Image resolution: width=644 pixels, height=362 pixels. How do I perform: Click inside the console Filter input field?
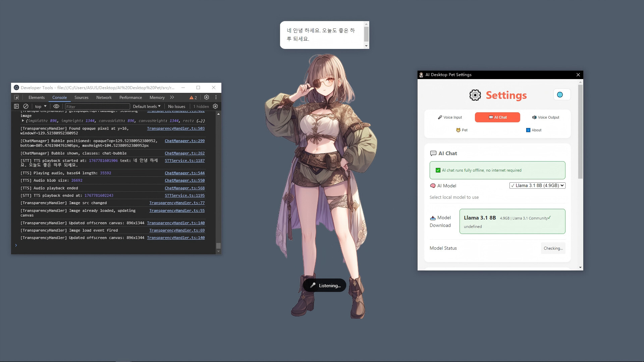[97, 106]
